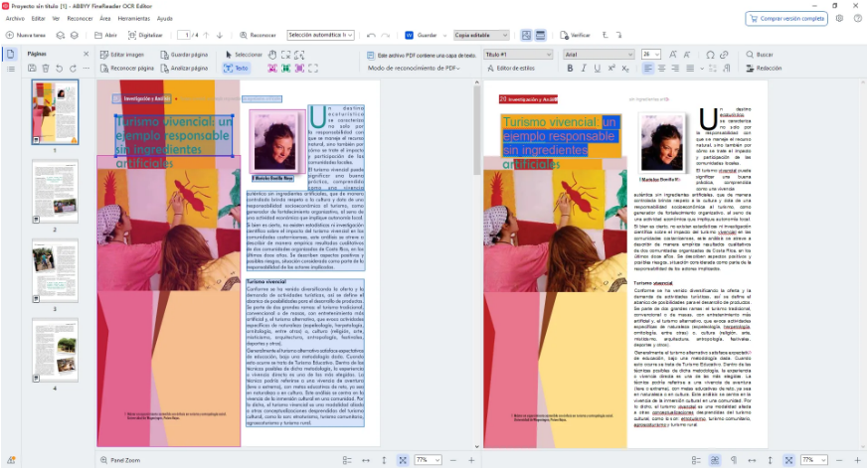The image size is (868, 469).
Task: Toggle the Texto area tool
Action: [237, 69]
